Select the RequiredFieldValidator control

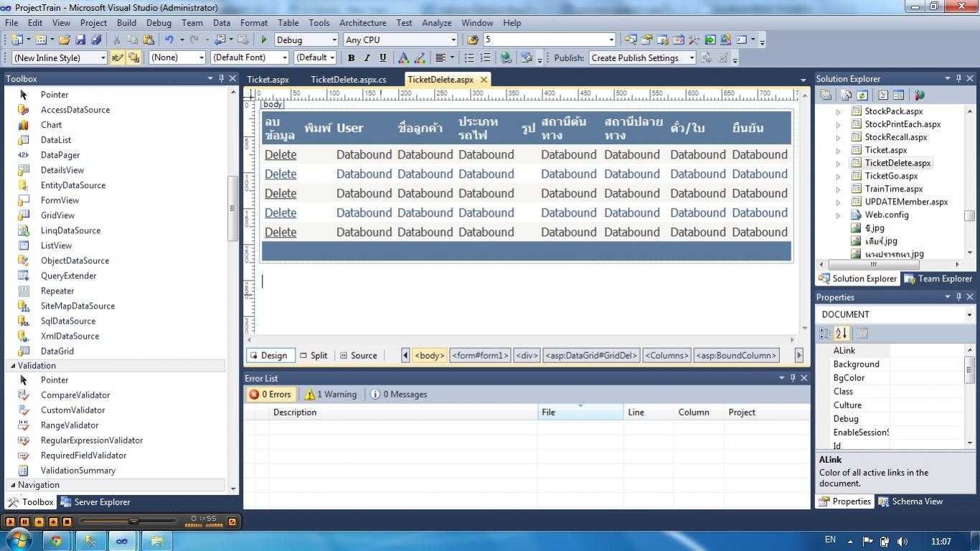pos(83,456)
